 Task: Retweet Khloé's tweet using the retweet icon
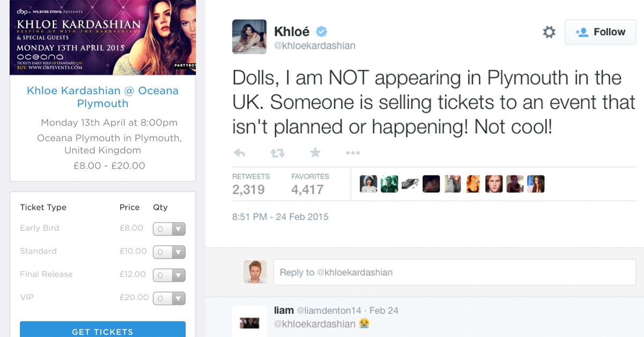tap(277, 153)
